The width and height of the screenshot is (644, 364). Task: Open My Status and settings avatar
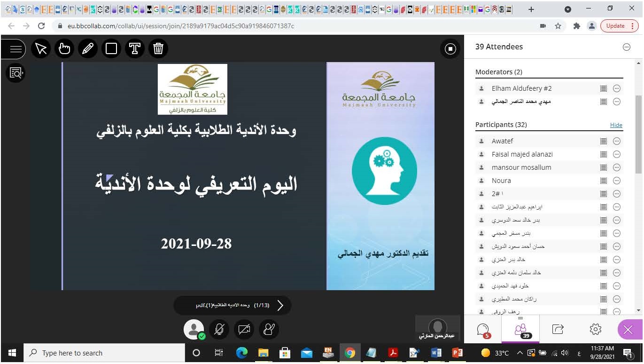[194, 329]
